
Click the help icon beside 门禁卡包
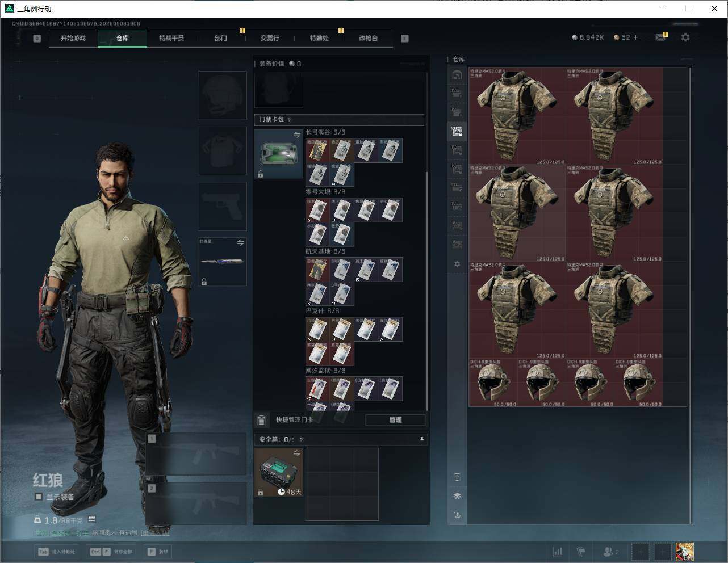(290, 120)
